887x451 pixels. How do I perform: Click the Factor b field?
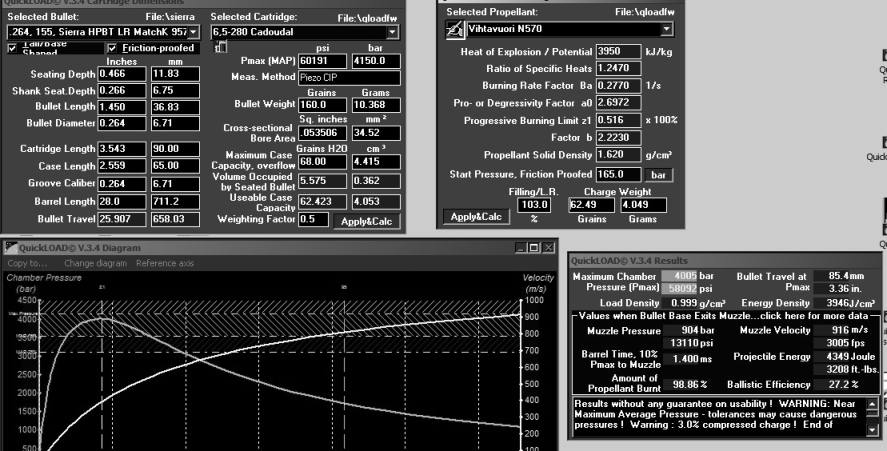click(619, 138)
